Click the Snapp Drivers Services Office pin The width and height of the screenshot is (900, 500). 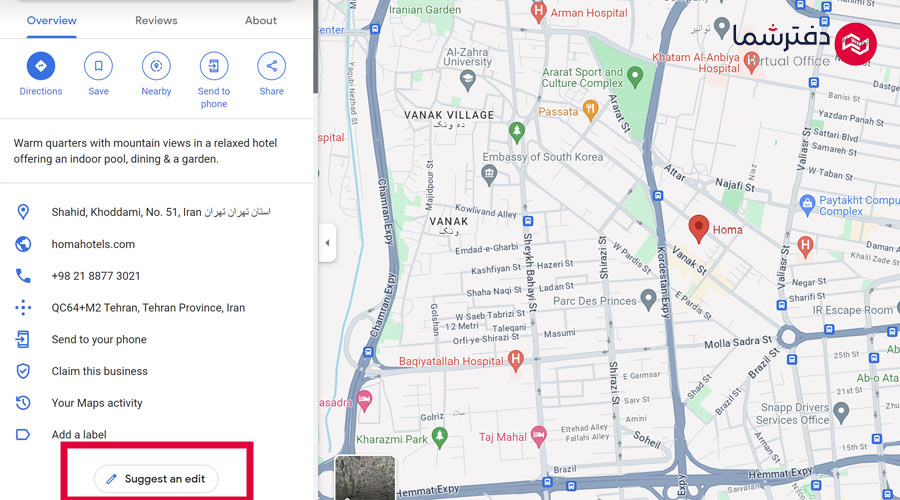pyautogui.click(x=841, y=412)
